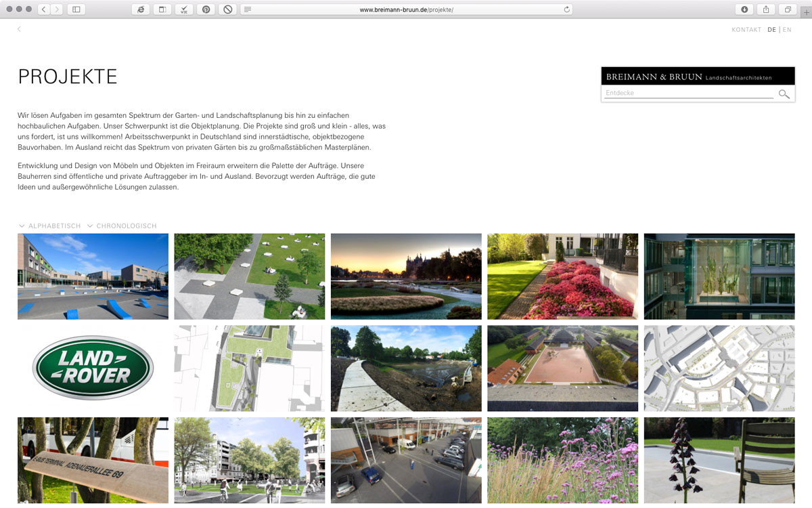Click the W3C validator checkmark icon
The image size is (812, 508).
pyautogui.click(x=184, y=9)
